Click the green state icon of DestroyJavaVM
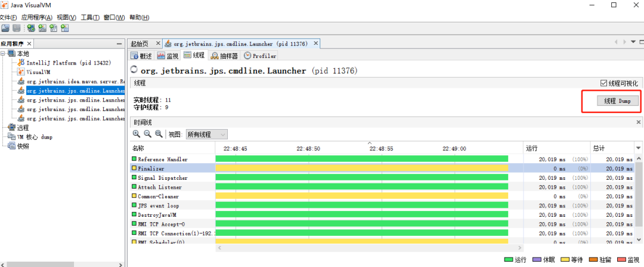 [x=134, y=214]
